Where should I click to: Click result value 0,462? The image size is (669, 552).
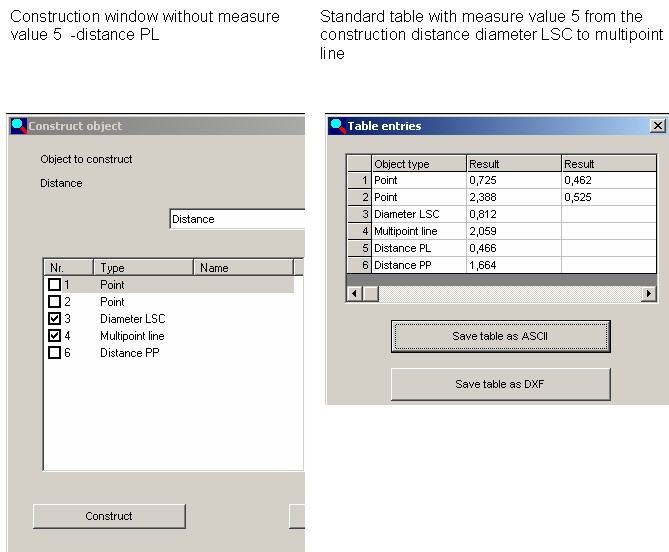point(609,180)
